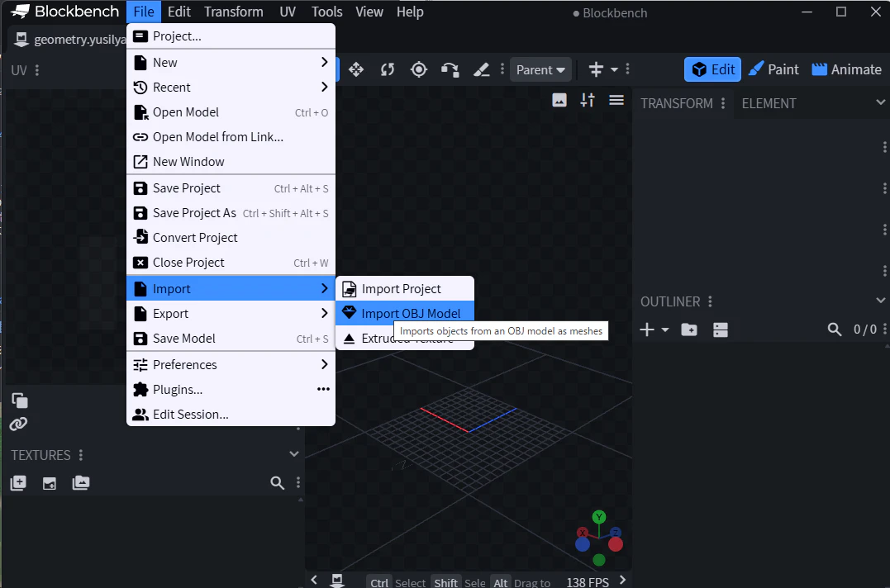The height and width of the screenshot is (588, 890).
Task: Expand the add element dropdown arrow in toolbar
Action: coord(614,69)
